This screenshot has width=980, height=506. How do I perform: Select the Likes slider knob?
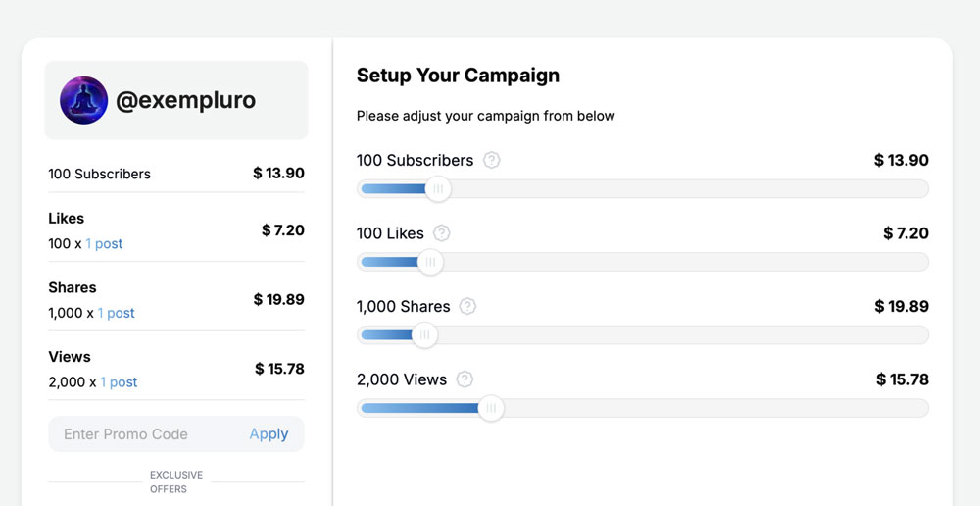click(430, 262)
